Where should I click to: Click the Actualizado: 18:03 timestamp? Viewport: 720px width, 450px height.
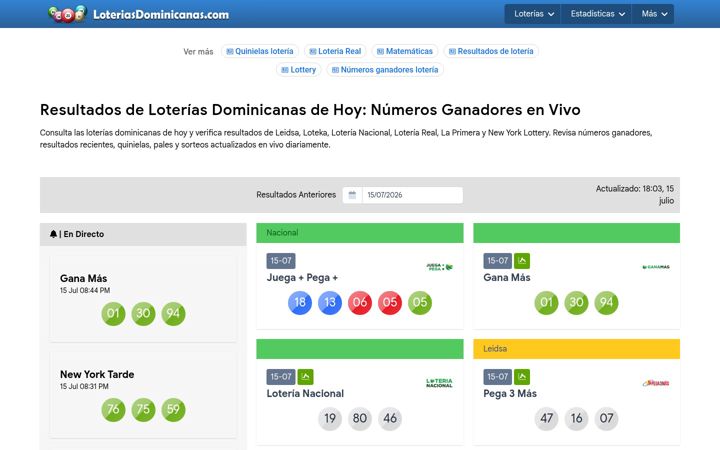click(635, 195)
